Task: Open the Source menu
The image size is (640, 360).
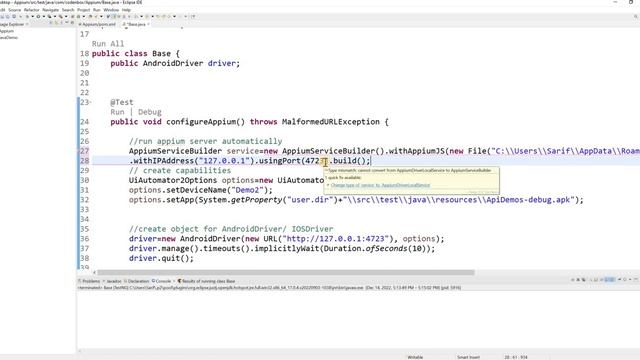Action: click(x=14, y=10)
